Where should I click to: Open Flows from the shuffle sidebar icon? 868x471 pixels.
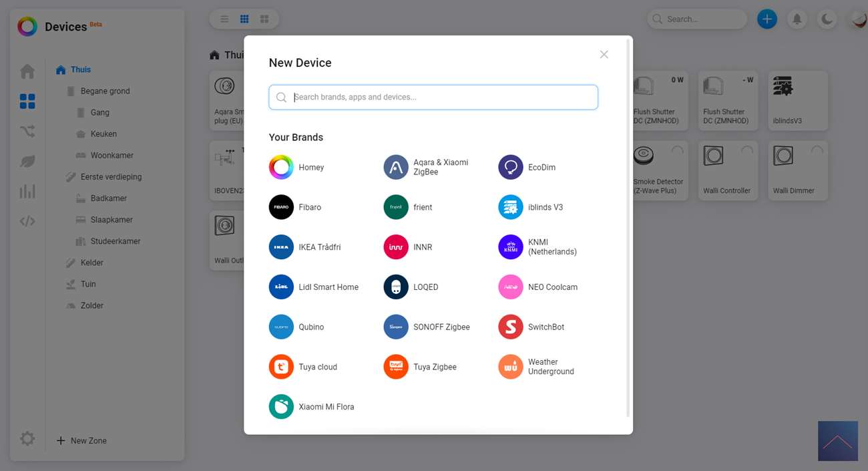click(27, 132)
